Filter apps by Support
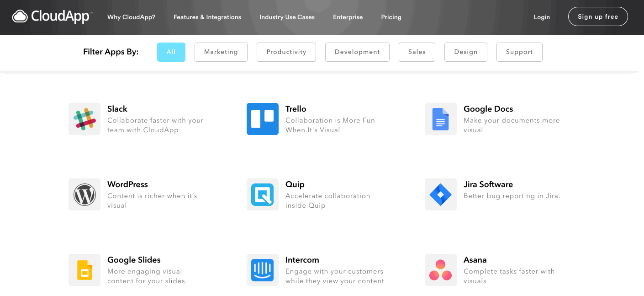Viewport: 644px width, 296px height. coord(519,52)
